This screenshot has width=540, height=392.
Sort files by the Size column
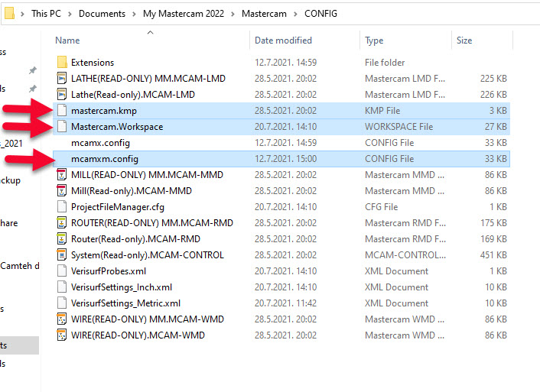[x=464, y=40]
